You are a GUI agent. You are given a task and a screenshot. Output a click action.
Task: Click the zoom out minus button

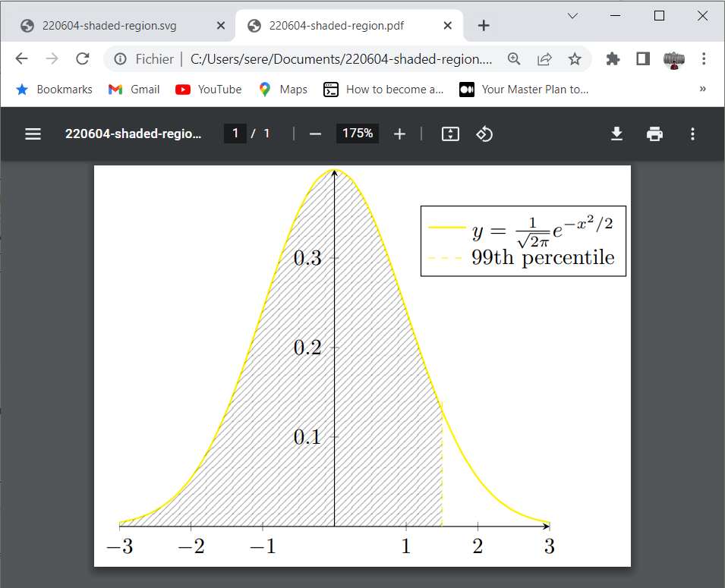click(x=316, y=134)
